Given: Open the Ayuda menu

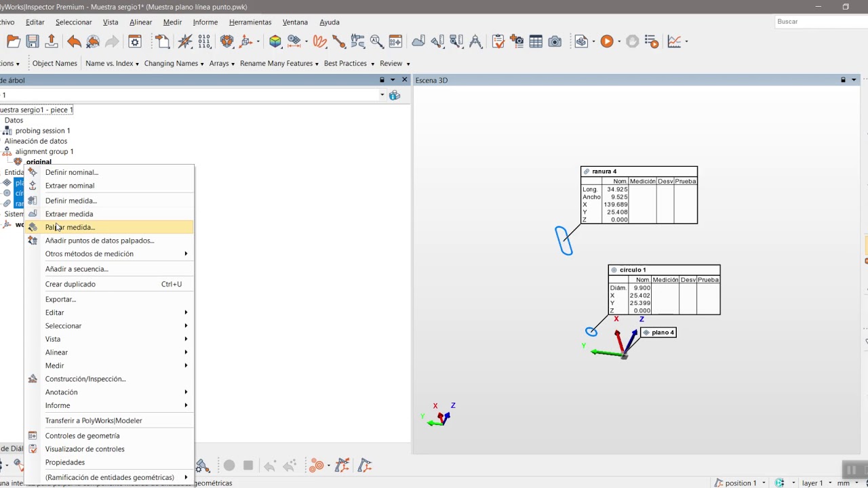Looking at the screenshot, I should [x=330, y=22].
